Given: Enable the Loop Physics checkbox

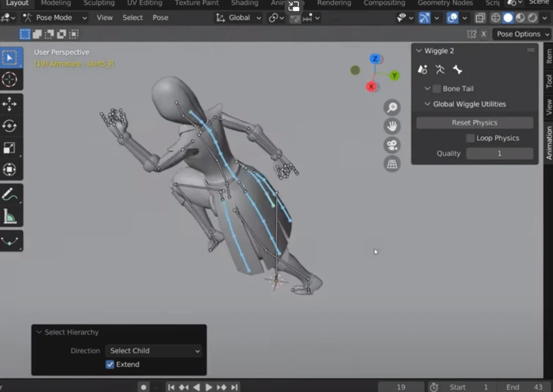Looking at the screenshot, I should click(470, 138).
